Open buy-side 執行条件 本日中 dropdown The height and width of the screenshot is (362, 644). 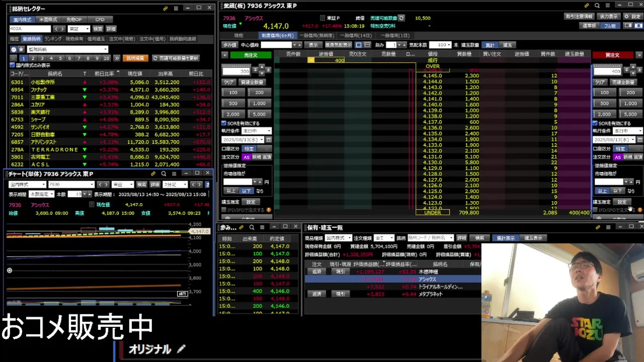click(x=628, y=131)
